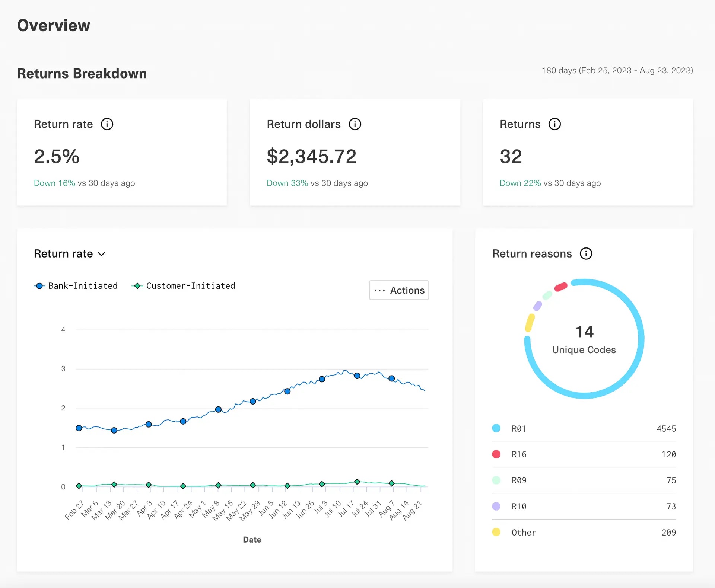
Task: Select the R01 row in Return reasons
Action: coord(584,428)
